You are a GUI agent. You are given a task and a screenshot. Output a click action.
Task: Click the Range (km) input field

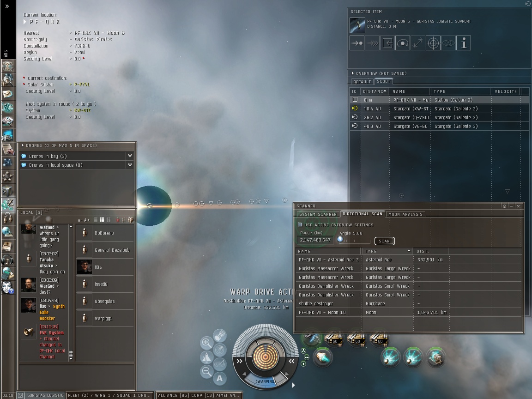click(x=315, y=240)
